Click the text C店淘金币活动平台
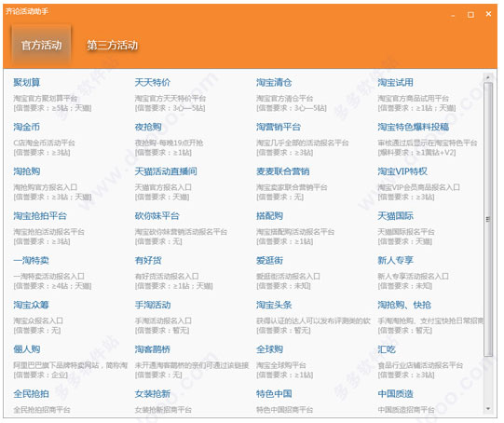The height and width of the screenshot is (423, 504). click(x=44, y=143)
